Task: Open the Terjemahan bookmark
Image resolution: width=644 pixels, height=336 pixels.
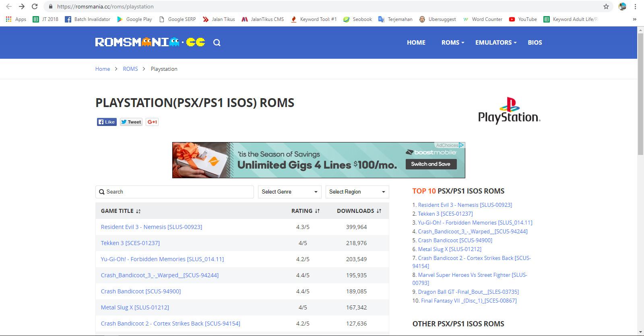Action: pyautogui.click(x=396, y=19)
